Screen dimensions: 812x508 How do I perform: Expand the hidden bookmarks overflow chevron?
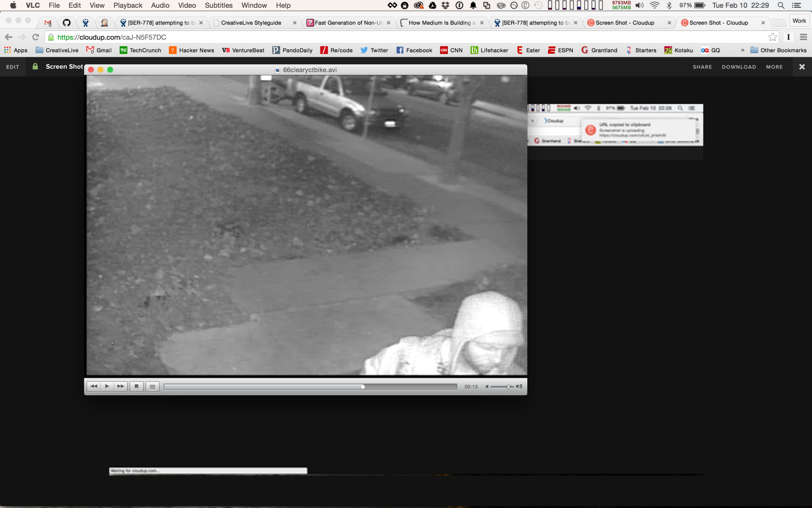tap(742, 50)
